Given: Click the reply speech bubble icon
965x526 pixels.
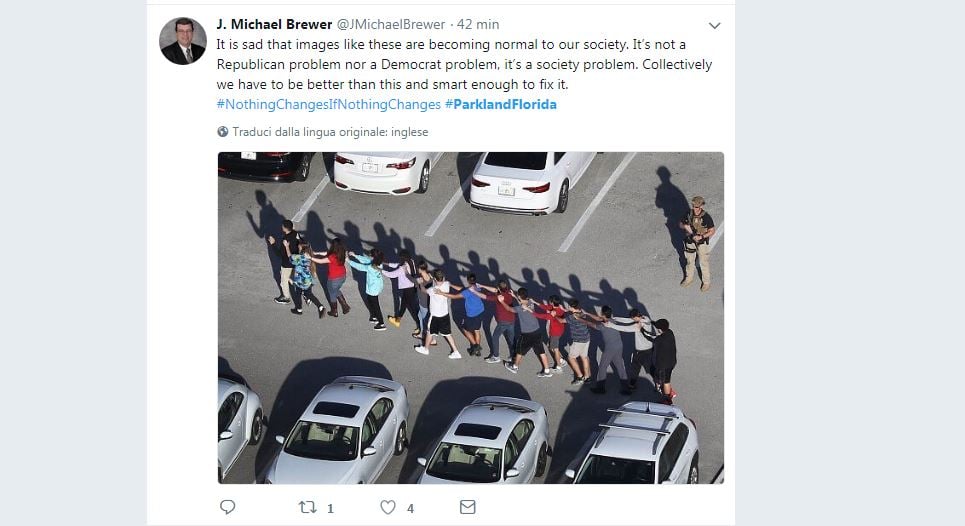Looking at the screenshot, I should click(x=228, y=507).
